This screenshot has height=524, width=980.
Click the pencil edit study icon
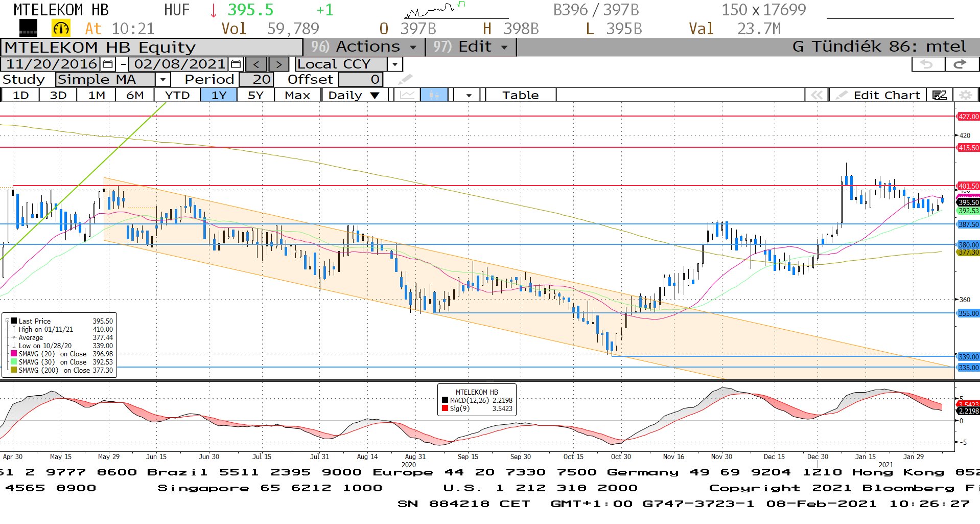pyautogui.click(x=405, y=79)
